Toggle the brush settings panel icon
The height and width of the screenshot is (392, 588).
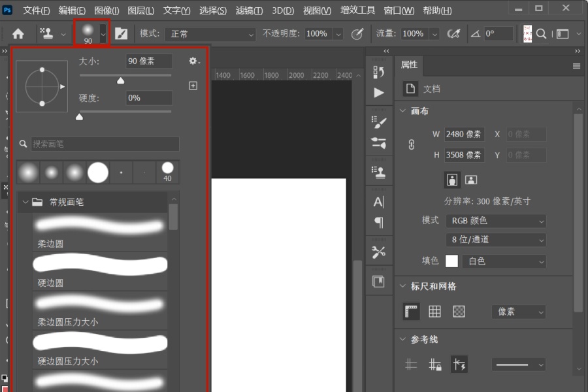121,34
